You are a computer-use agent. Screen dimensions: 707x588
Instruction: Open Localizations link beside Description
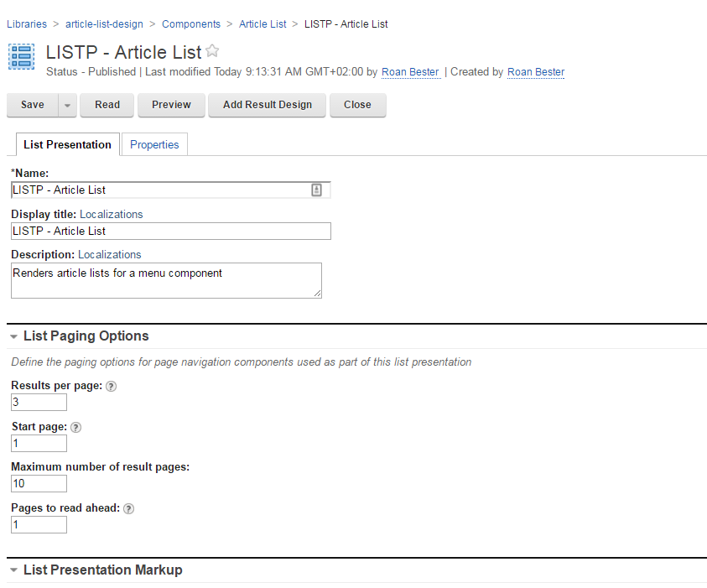tap(110, 255)
